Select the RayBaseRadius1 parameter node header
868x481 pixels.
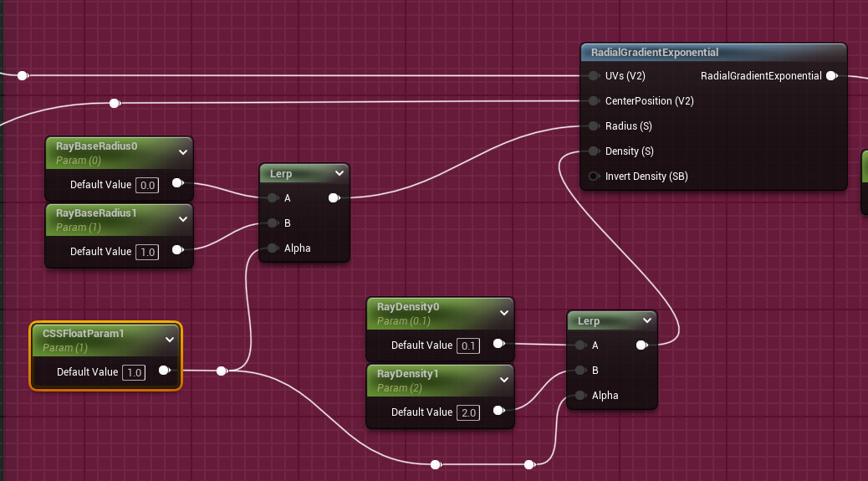point(119,220)
